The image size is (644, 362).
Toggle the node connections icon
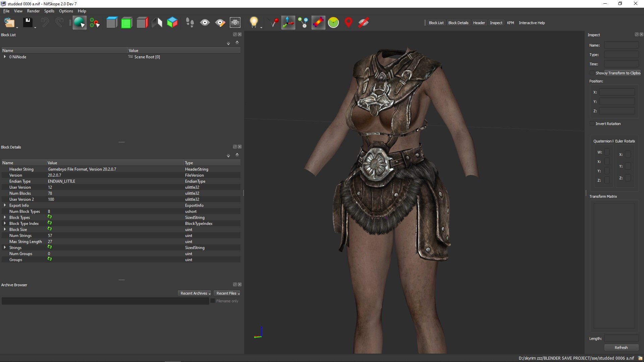click(303, 23)
